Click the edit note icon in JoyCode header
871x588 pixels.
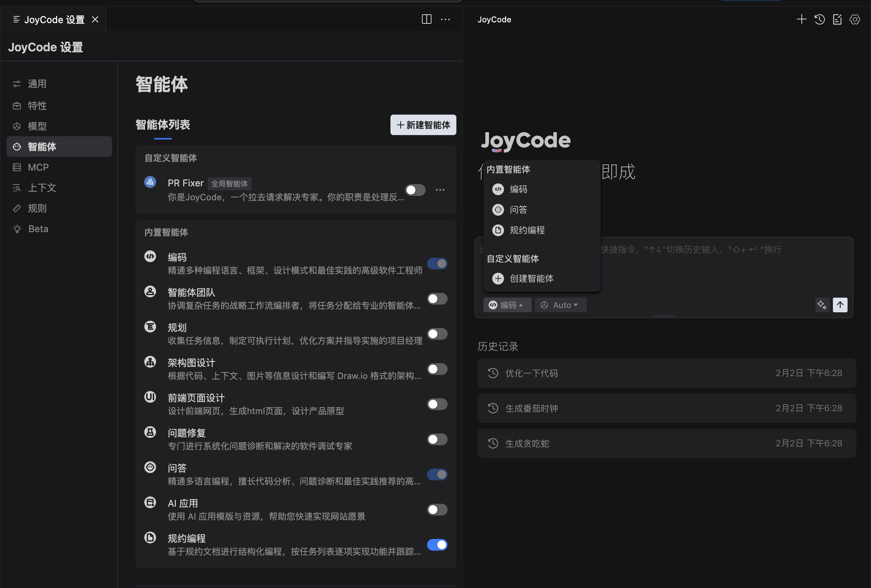point(837,19)
